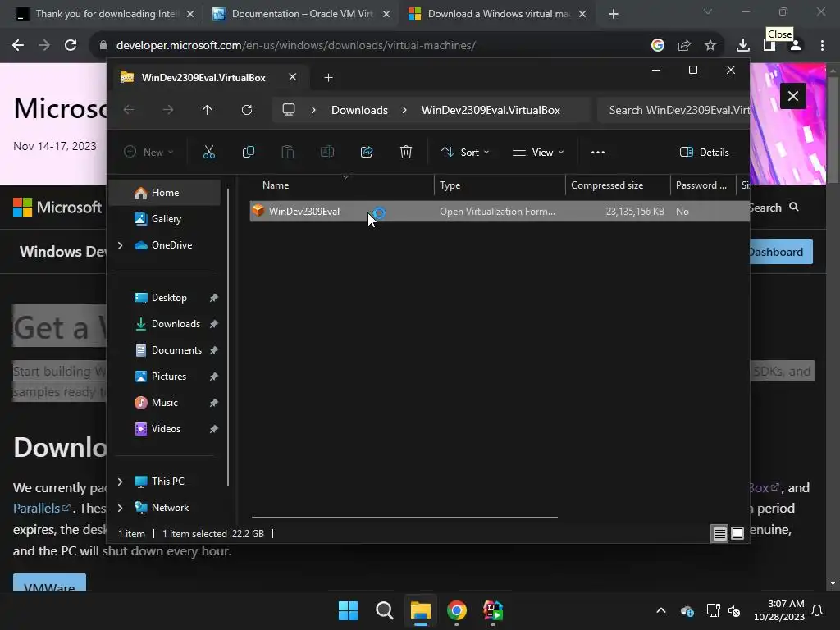Open the Sort dropdown menu
This screenshot has height=630, width=840.
pyautogui.click(x=465, y=152)
